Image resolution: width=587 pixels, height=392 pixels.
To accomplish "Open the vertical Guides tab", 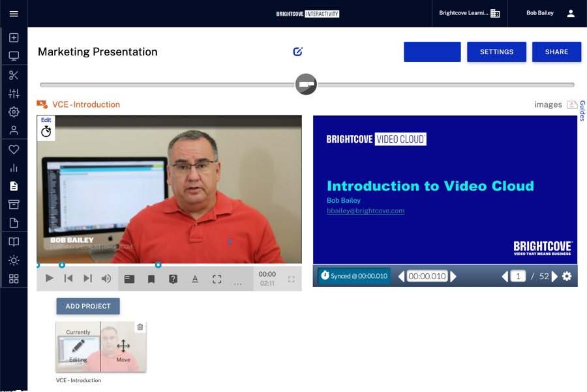I will (582, 111).
